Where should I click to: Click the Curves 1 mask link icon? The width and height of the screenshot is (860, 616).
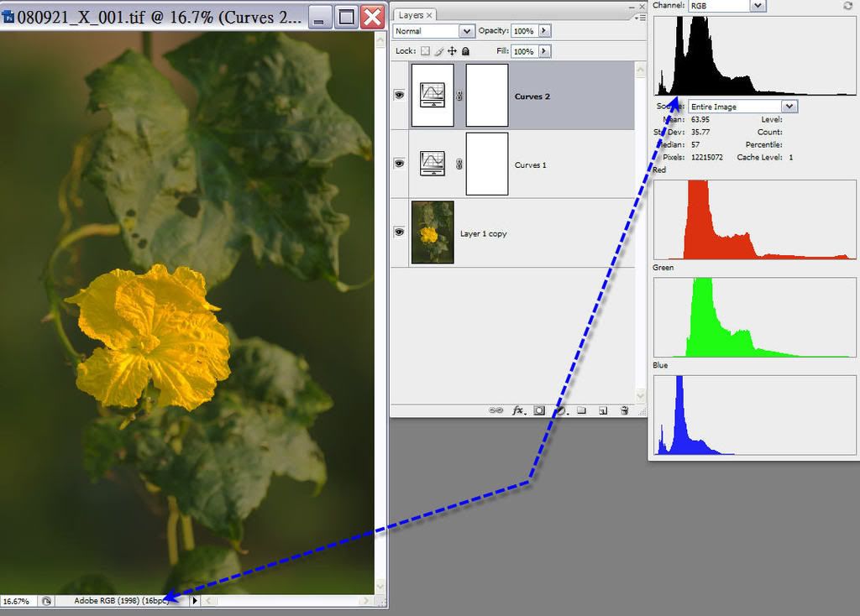[x=459, y=164]
